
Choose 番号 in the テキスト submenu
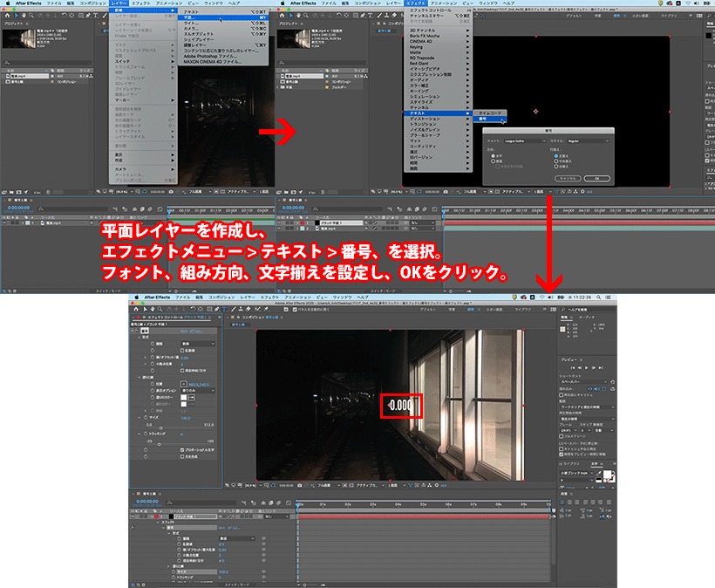490,119
